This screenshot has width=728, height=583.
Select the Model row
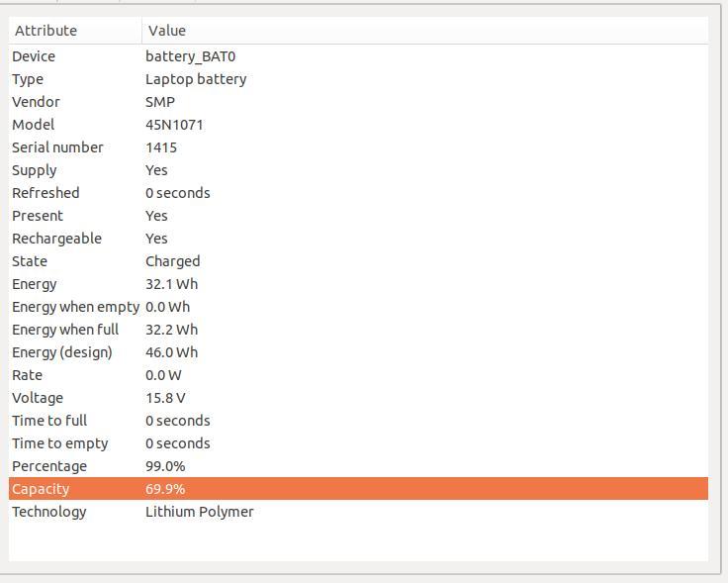[x=358, y=125]
